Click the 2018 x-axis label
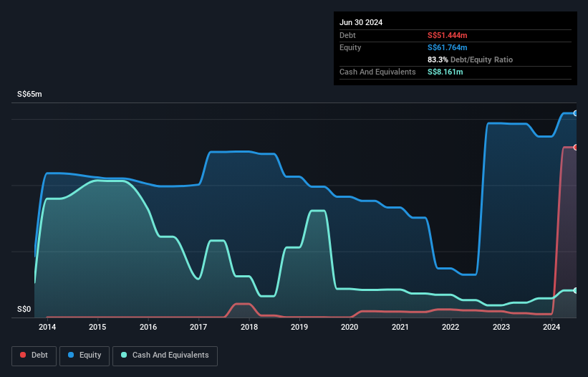 pos(249,328)
